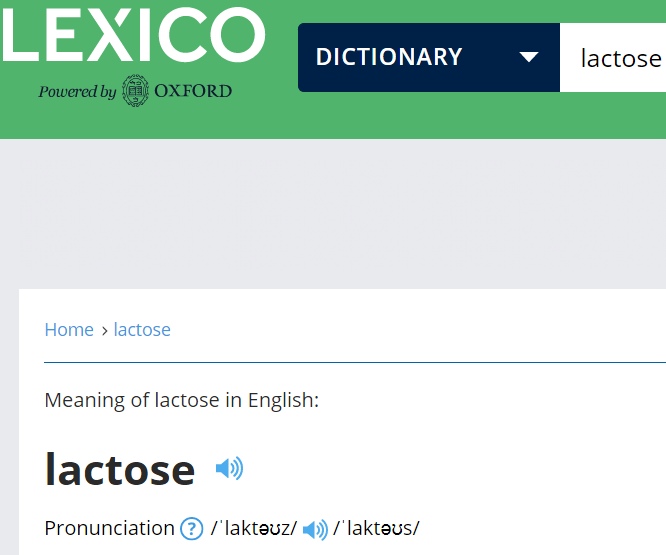This screenshot has height=555, width=666.
Task: Click the lactose breadcrumb link
Action: point(142,330)
